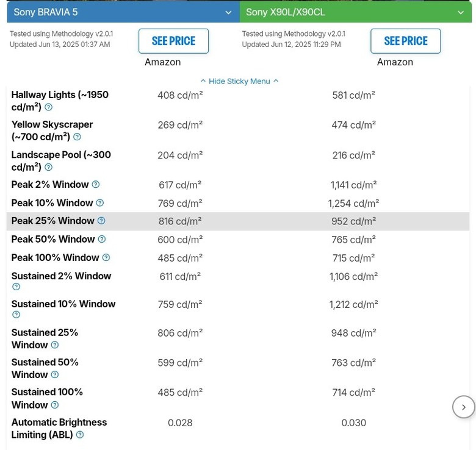The width and height of the screenshot is (476, 450).
Task: Click the Updated Jun 13, 2025 01:37 AM text
Action: point(60,45)
